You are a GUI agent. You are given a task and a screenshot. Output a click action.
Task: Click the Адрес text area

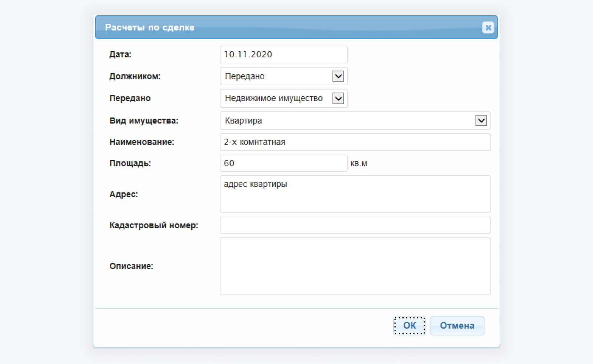355,194
